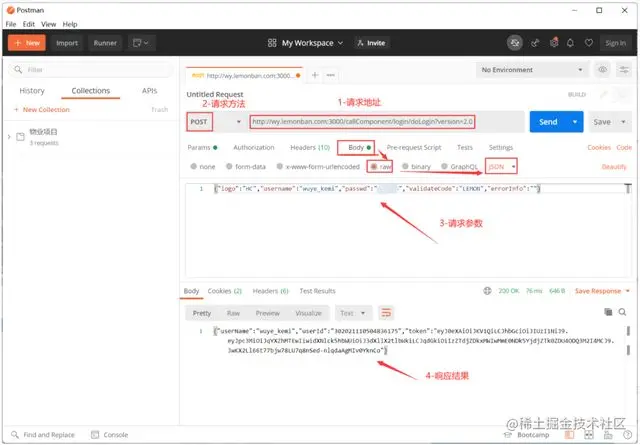
Task: Open the Help menu
Action: coord(70,24)
